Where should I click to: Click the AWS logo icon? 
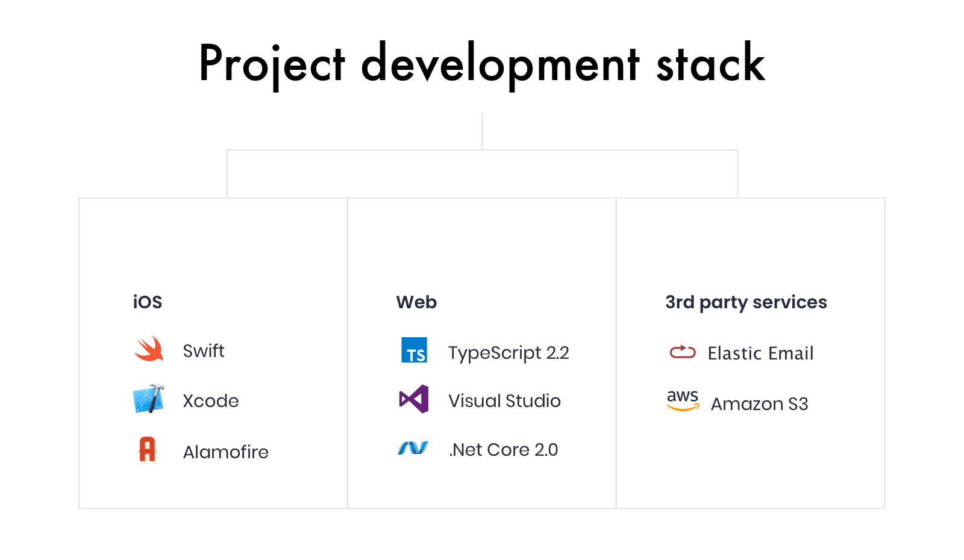(683, 400)
